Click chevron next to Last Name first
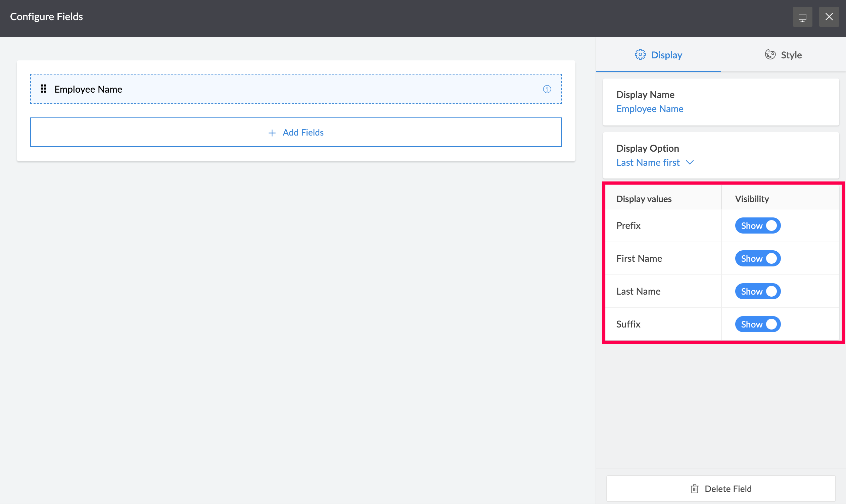The width and height of the screenshot is (846, 504). (690, 162)
